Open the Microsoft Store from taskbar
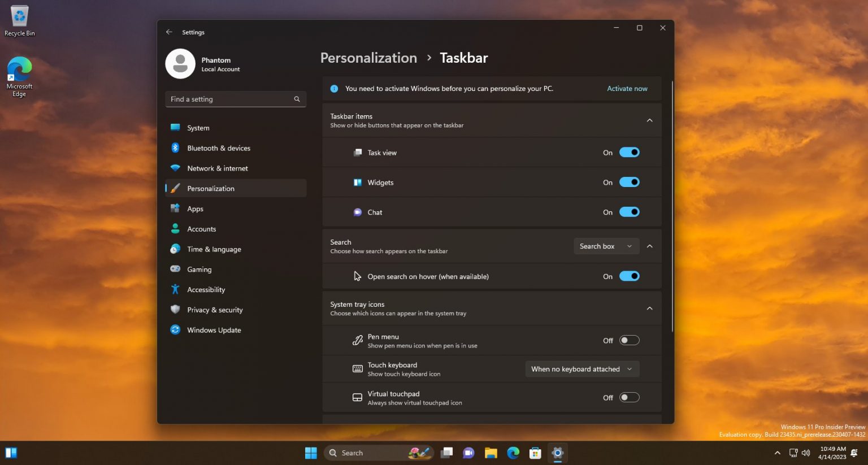Viewport: 868px width, 465px height. point(535,453)
